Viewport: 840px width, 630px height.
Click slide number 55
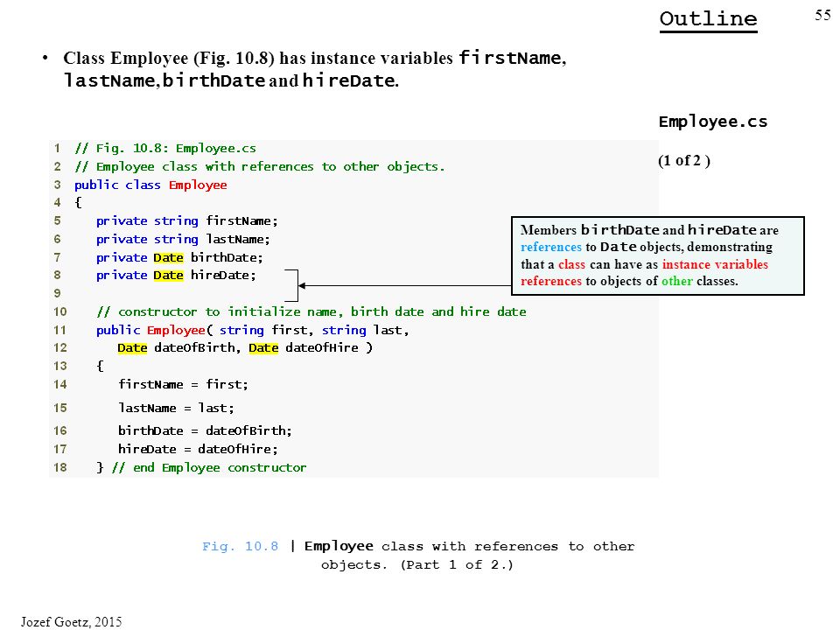[x=822, y=15]
